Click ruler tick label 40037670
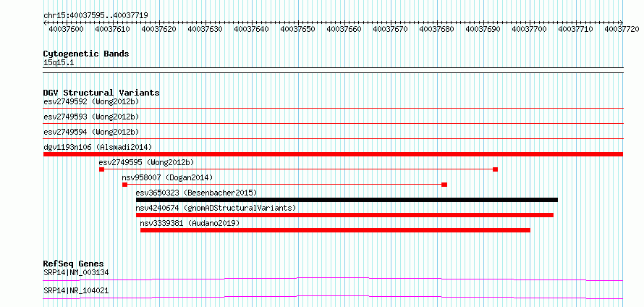Screen dimensions: 644x307 point(391,29)
